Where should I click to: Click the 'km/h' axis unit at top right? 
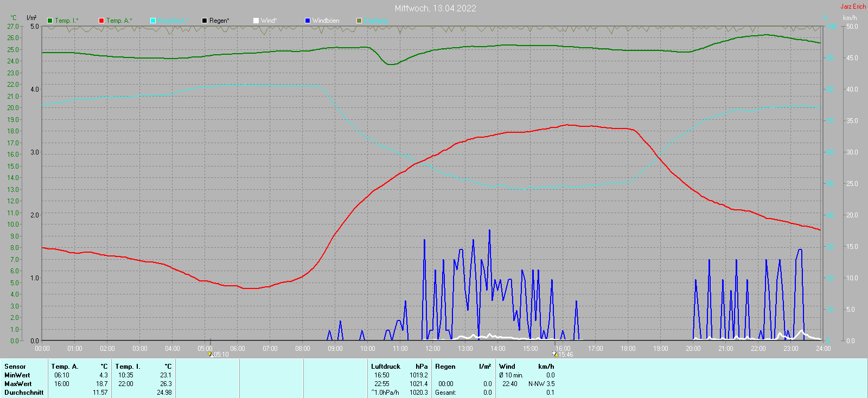click(x=850, y=18)
